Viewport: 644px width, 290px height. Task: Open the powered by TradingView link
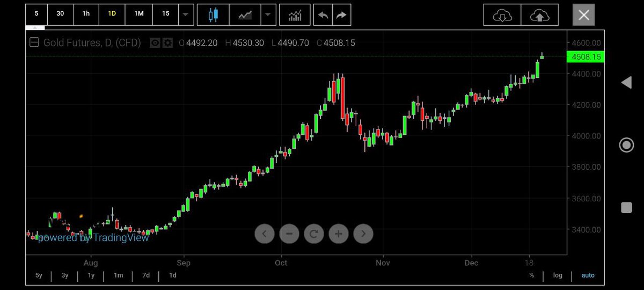tap(93, 238)
